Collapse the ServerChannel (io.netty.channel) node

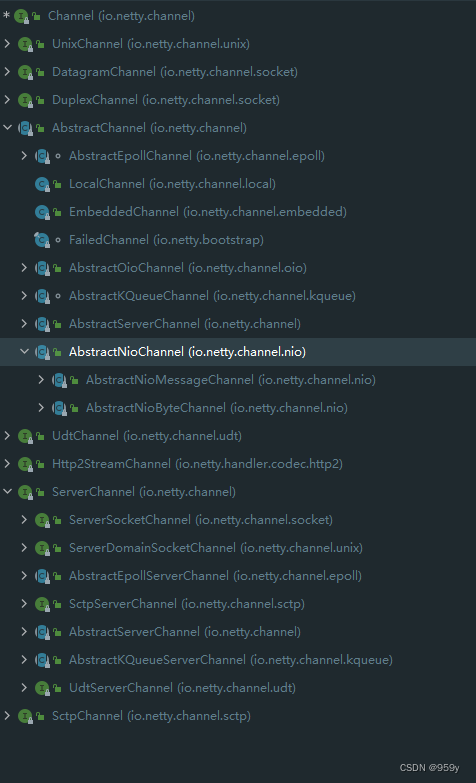point(7,492)
